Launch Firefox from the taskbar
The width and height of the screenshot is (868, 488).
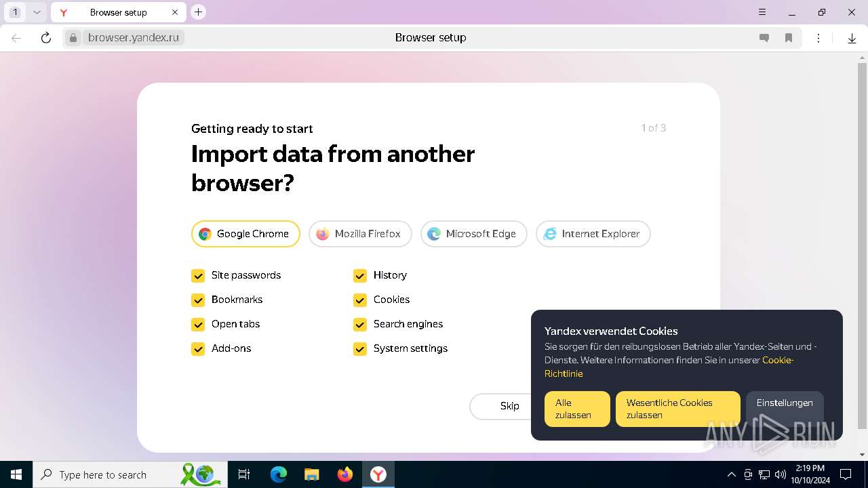point(345,474)
